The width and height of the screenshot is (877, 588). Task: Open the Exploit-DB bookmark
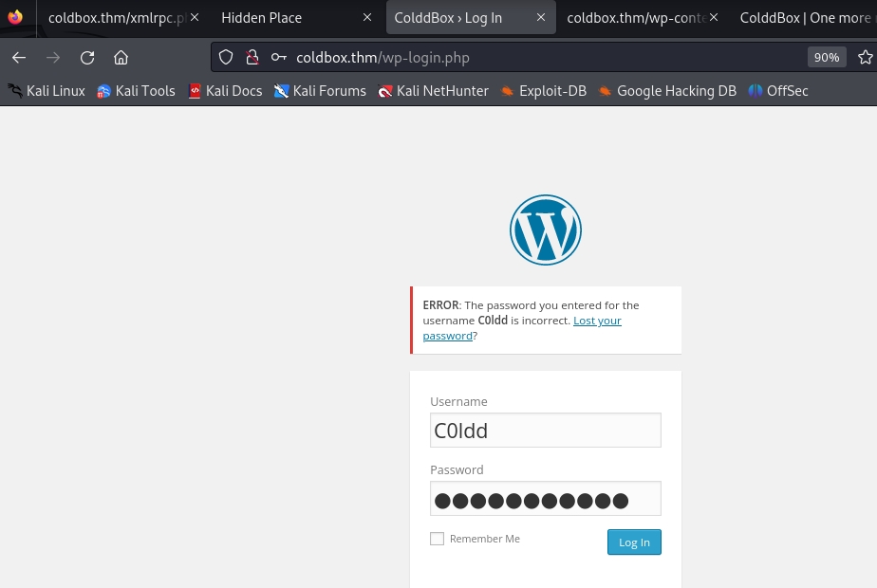point(543,91)
